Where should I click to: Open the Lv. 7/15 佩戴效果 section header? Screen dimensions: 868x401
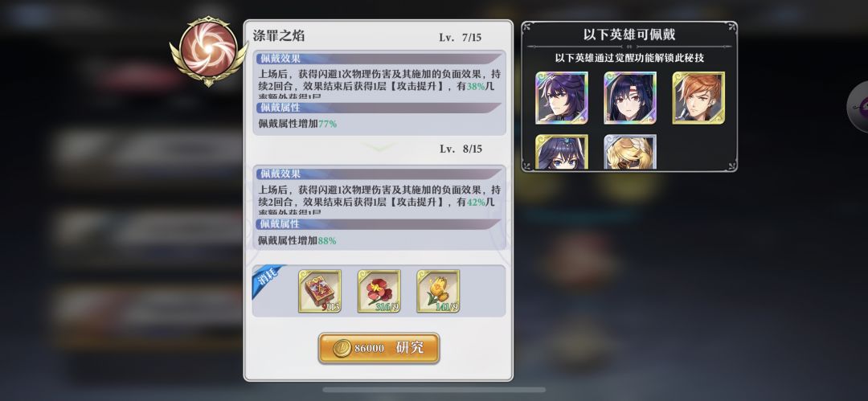tap(379, 59)
